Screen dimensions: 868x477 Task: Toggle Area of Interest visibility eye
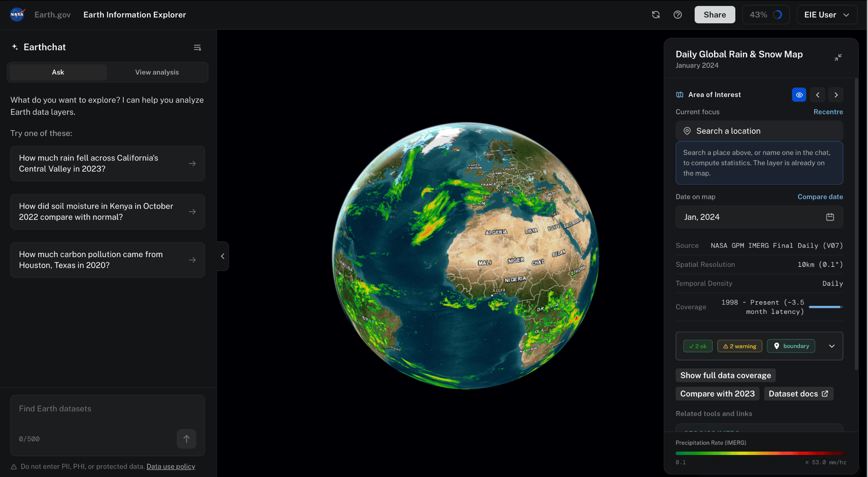click(799, 95)
